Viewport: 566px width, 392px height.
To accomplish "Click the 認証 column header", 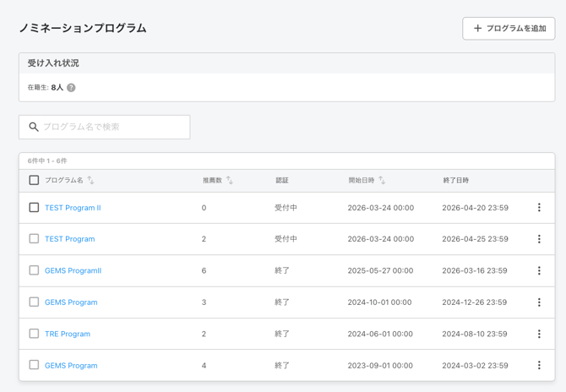I will (282, 180).
